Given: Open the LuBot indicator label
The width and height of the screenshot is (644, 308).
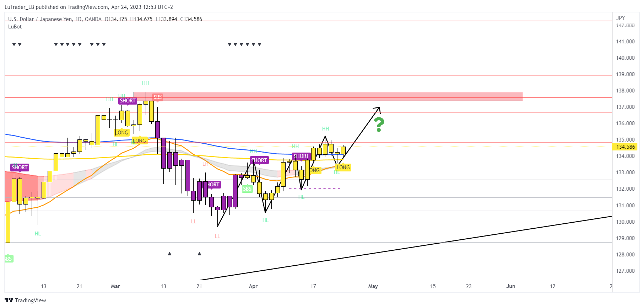Looking at the screenshot, I should tap(15, 27).
